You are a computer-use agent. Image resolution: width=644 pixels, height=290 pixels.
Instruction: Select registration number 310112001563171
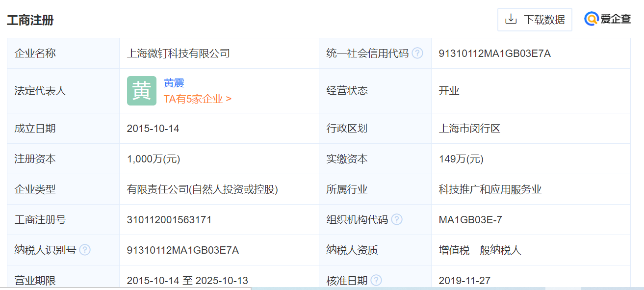169,220
